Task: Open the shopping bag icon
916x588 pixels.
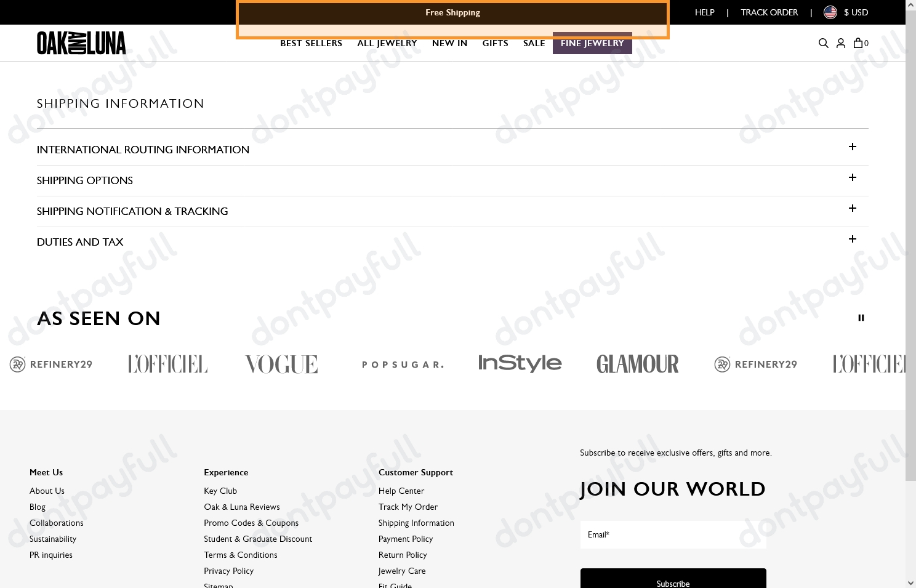Action: [x=858, y=43]
